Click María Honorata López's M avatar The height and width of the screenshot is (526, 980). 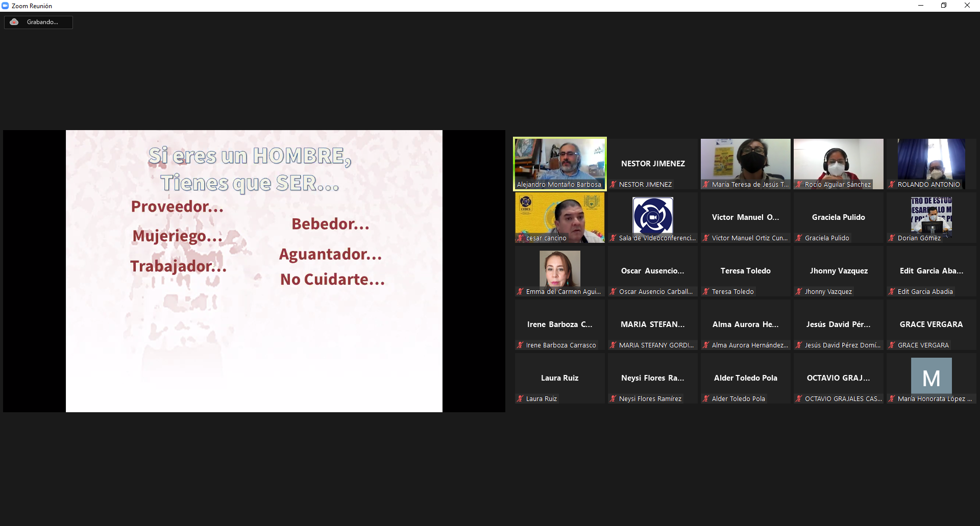[x=931, y=378]
